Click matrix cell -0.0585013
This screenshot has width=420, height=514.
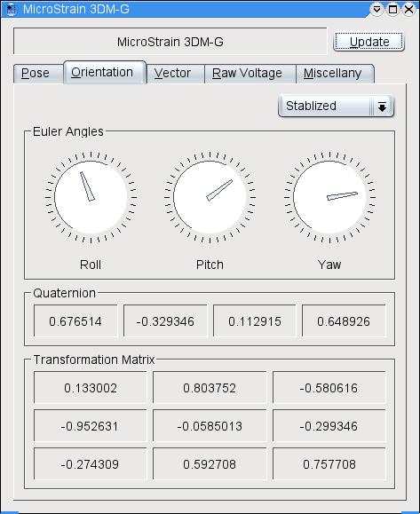[210, 426]
